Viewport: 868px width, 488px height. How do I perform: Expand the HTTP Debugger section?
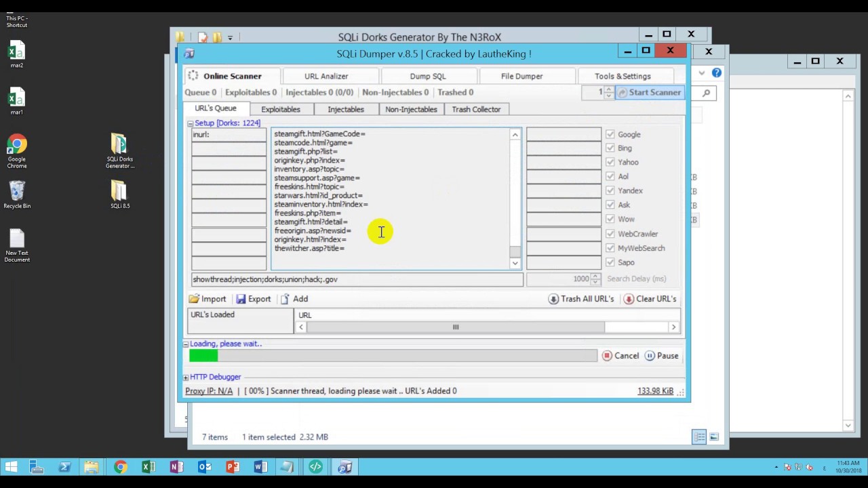pyautogui.click(x=186, y=377)
